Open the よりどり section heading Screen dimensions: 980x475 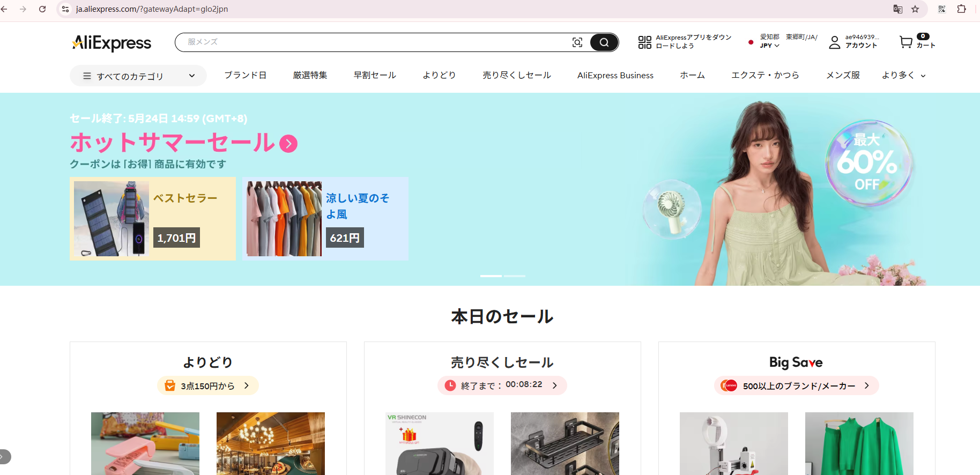(208, 362)
